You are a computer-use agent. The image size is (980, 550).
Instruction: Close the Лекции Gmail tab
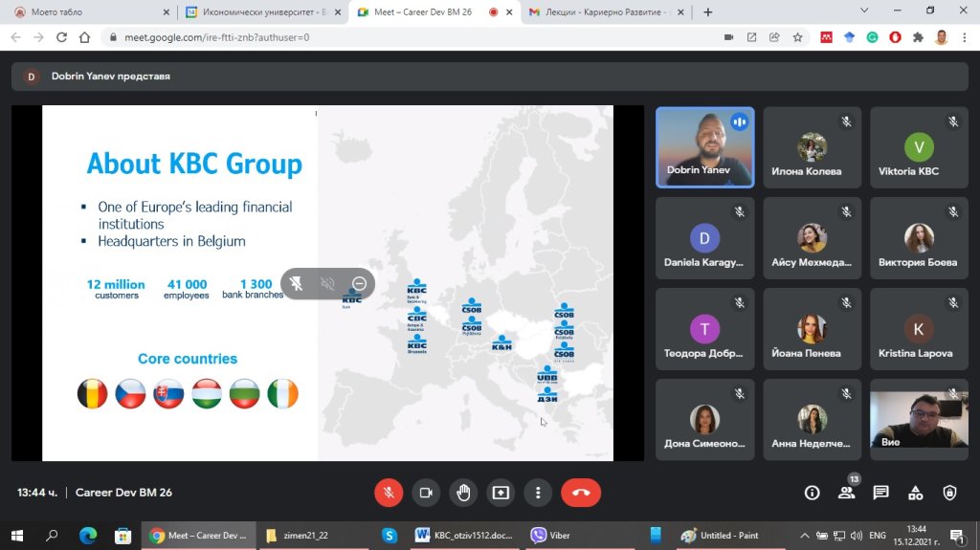(x=680, y=11)
